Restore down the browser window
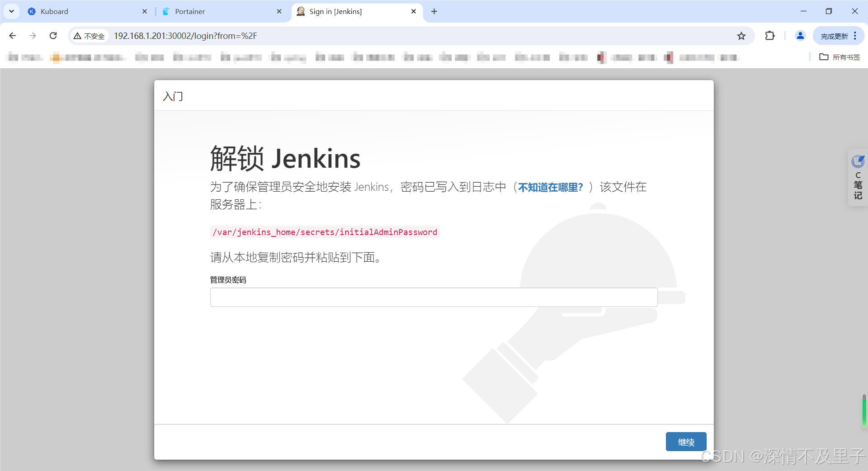 [x=829, y=11]
